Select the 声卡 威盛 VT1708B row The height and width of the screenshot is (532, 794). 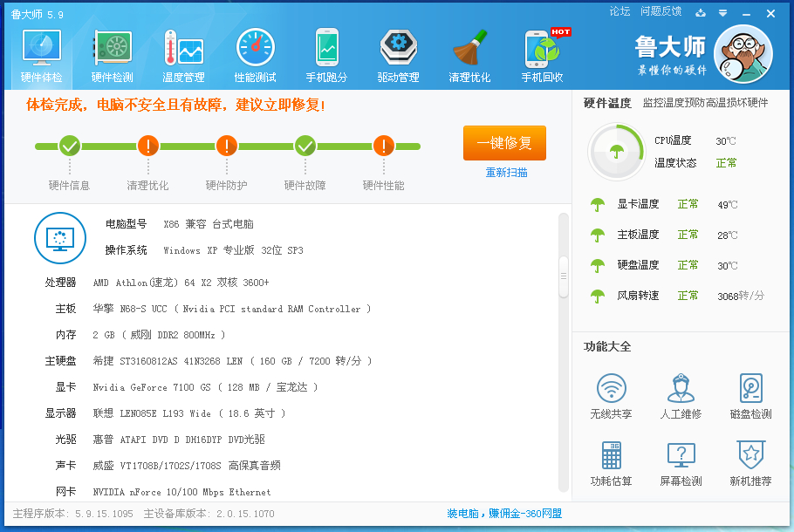click(x=168, y=466)
